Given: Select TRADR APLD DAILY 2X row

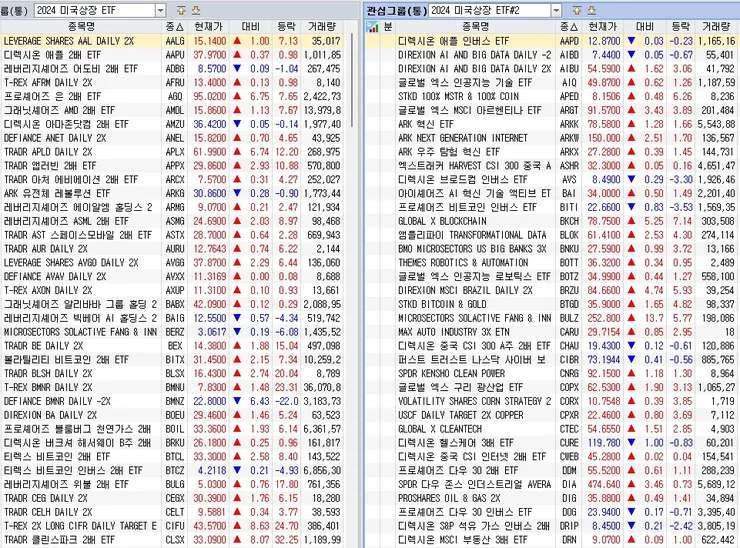Looking at the screenshot, I should click(x=172, y=152).
